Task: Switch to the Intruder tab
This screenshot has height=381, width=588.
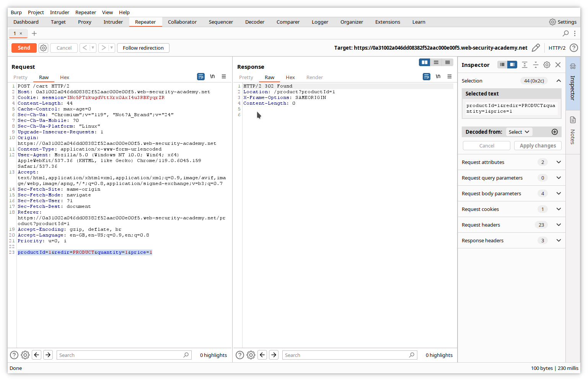Action: (x=113, y=22)
